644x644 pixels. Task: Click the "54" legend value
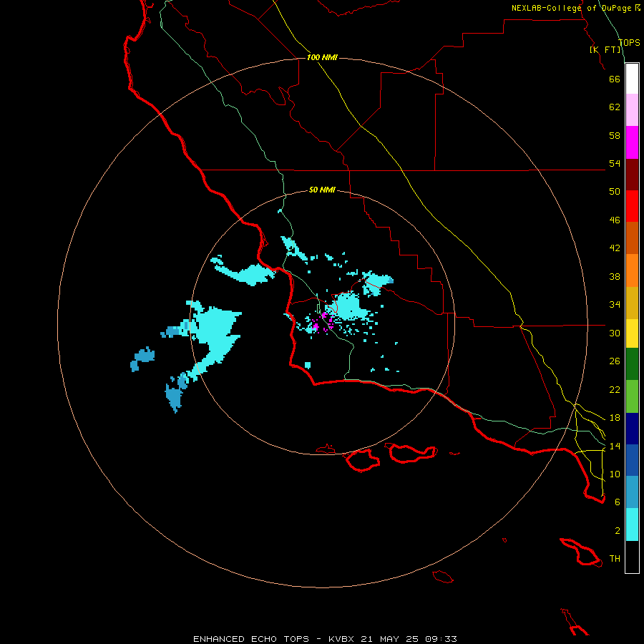tap(615, 163)
